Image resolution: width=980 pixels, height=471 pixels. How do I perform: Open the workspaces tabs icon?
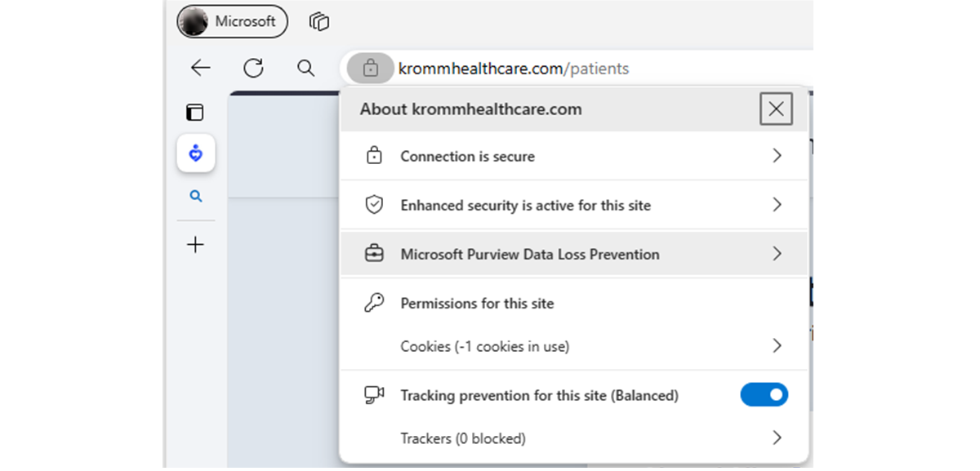coord(318,22)
